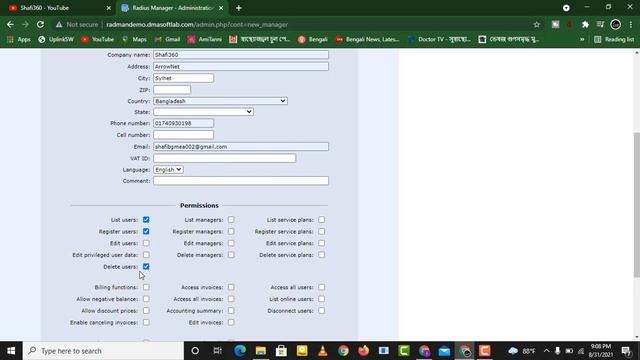Image resolution: width=640 pixels, height=360 pixels.
Task: Click the ZIP input field
Action: point(172,89)
